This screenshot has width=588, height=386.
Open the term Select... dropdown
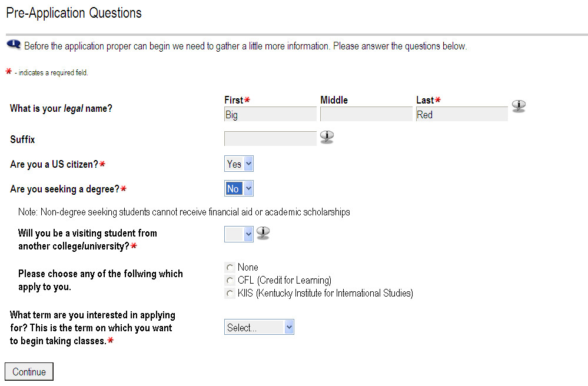[259, 328]
